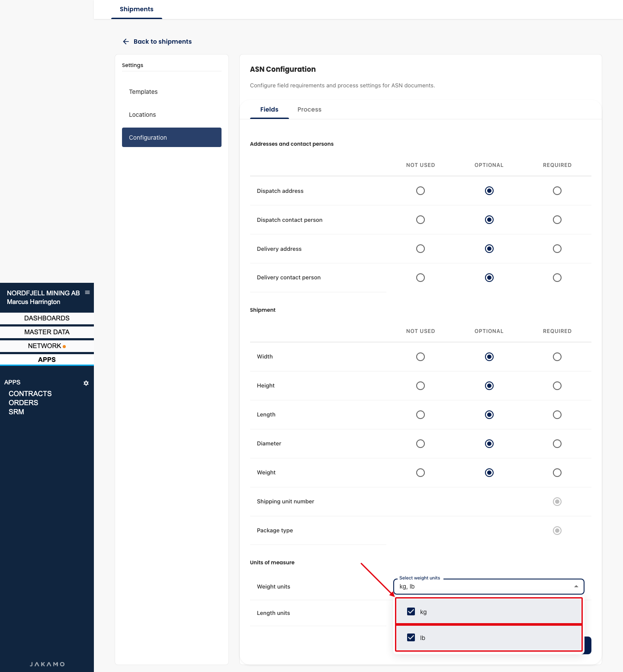Open the Apps settings gear icon
This screenshot has height=672, width=623.
(86, 383)
